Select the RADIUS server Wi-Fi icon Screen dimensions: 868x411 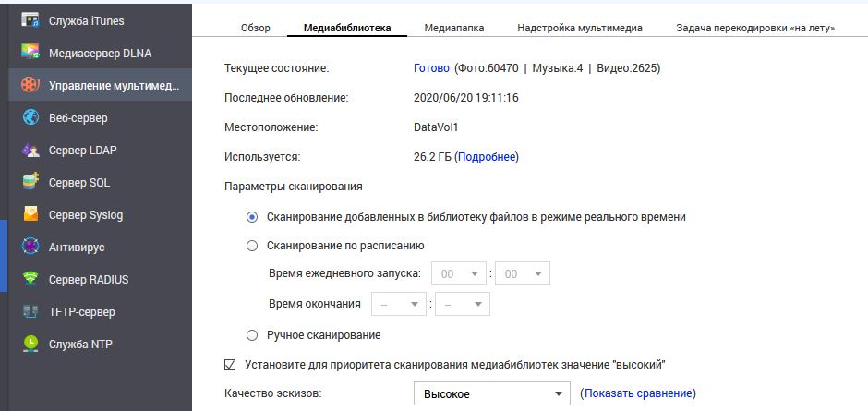30,279
